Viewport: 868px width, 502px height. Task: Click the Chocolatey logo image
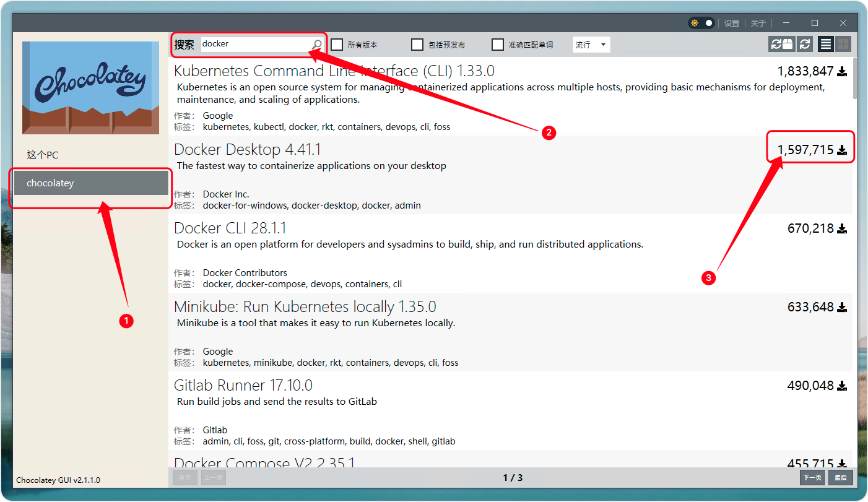click(90, 88)
